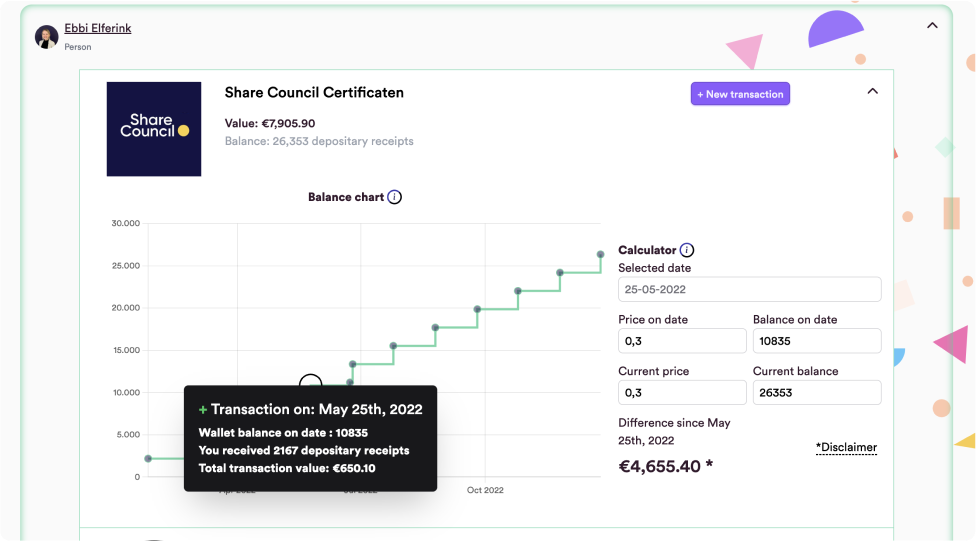
Task: Collapse the Ebbi Elferink person section
Action: point(932,26)
